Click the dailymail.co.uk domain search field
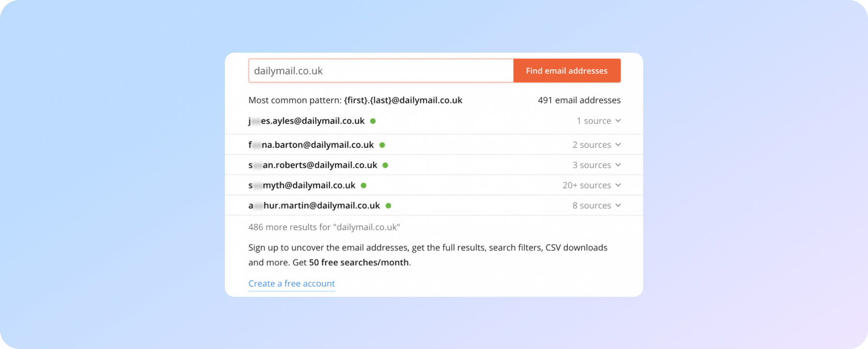The height and width of the screenshot is (349, 868). coord(381,71)
